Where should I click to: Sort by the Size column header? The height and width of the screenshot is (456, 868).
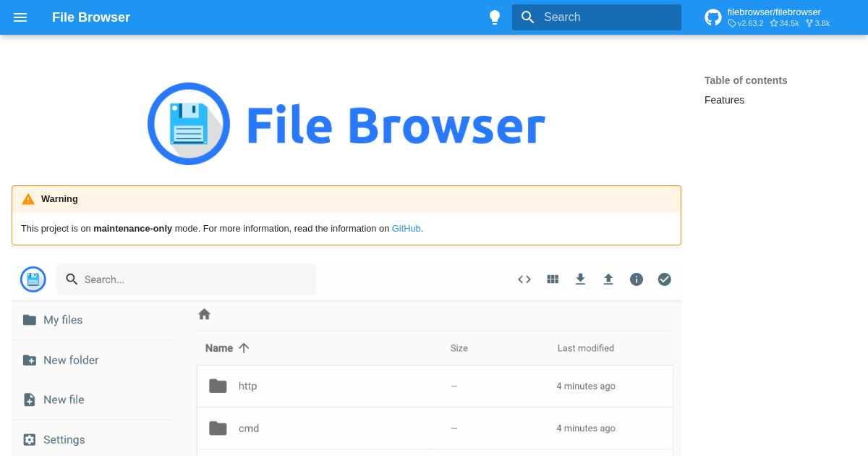(x=459, y=348)
